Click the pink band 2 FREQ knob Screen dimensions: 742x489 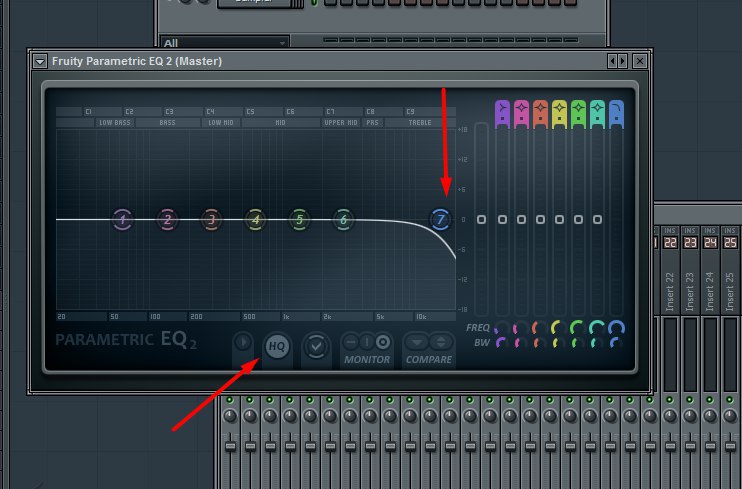[521, 328]
